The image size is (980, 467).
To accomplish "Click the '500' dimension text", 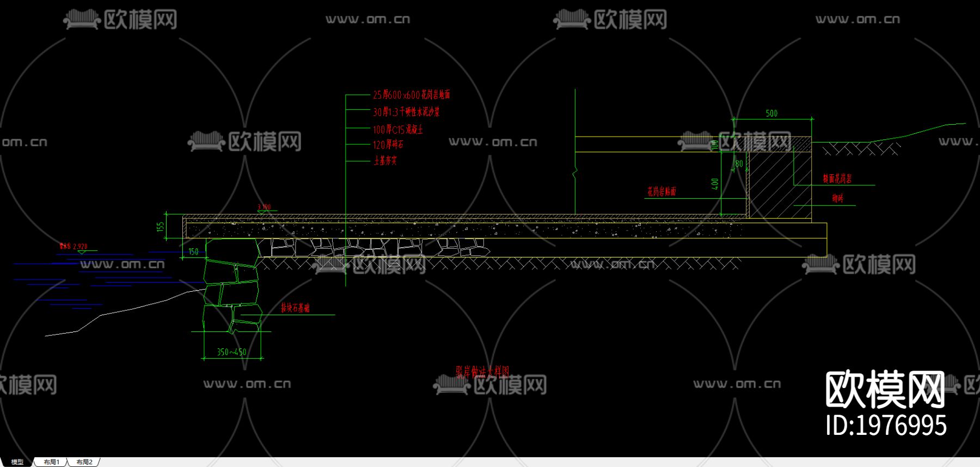I will 771,113.
